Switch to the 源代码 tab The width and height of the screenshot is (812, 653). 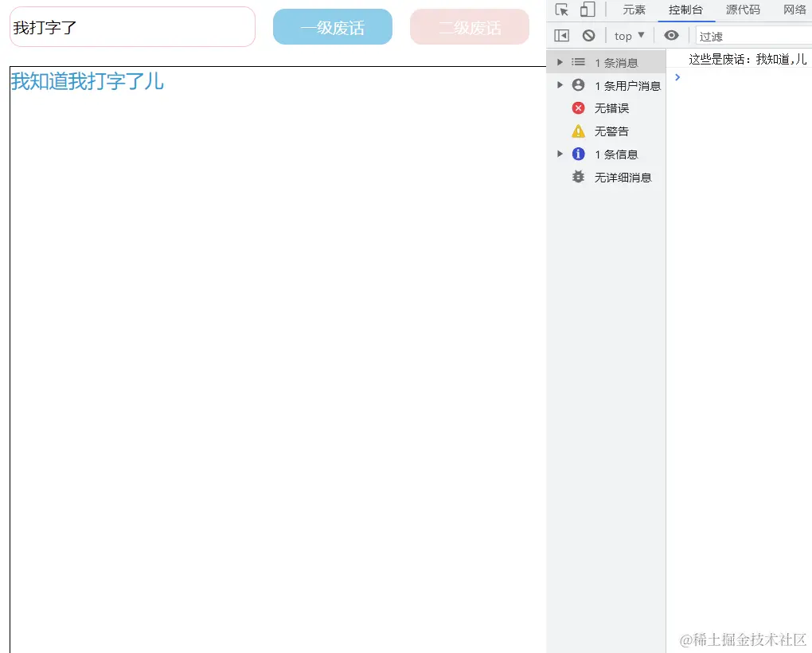[743, 10]
